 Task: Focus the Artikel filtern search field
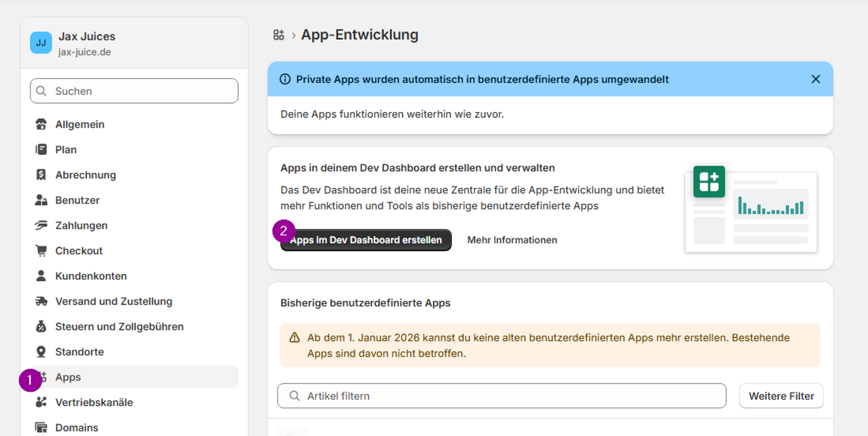[502, 396]
